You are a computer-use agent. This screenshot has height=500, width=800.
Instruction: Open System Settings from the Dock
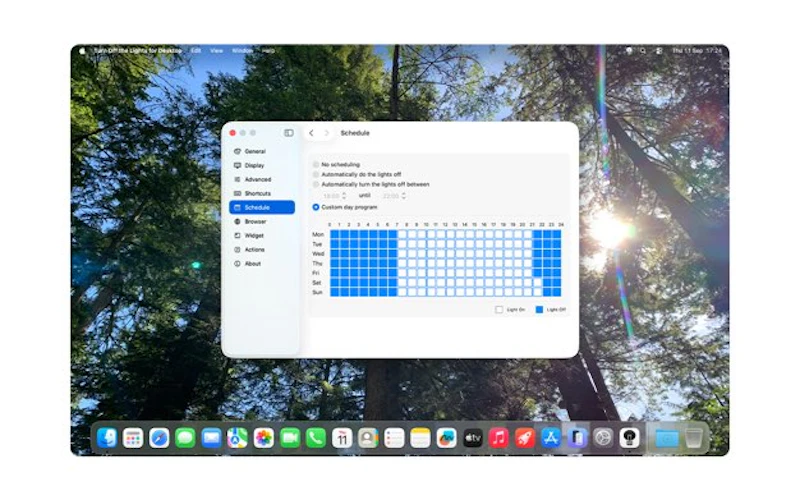603,438
